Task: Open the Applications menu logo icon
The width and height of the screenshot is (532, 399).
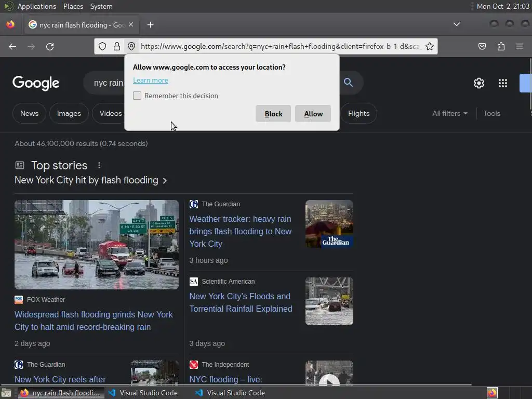Action: (x=8, y=6)
